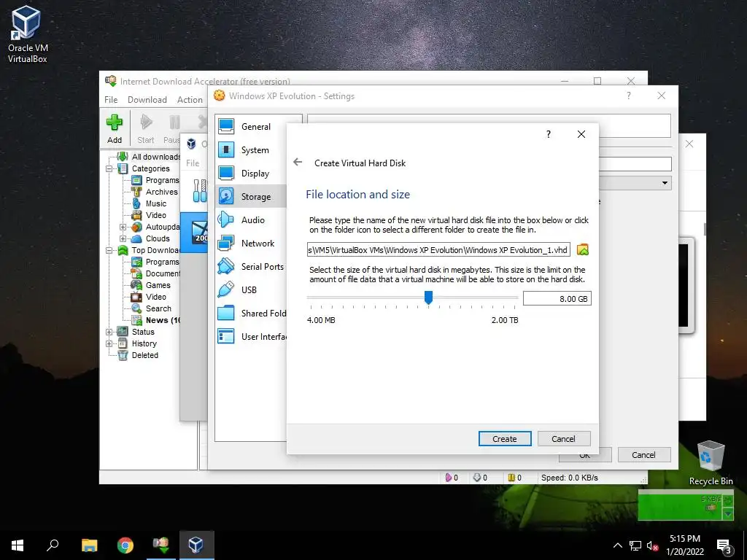Expand the Clouds tree node
This screenshot has height=560, width=747.
pyautogui.click(x=123, y=238)
